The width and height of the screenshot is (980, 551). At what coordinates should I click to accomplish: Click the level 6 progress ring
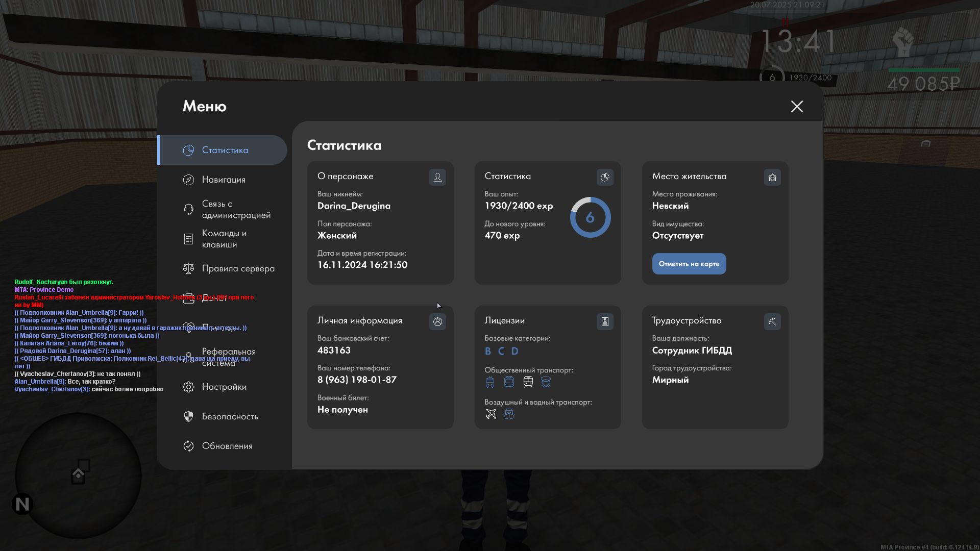(x=590, y=217)
